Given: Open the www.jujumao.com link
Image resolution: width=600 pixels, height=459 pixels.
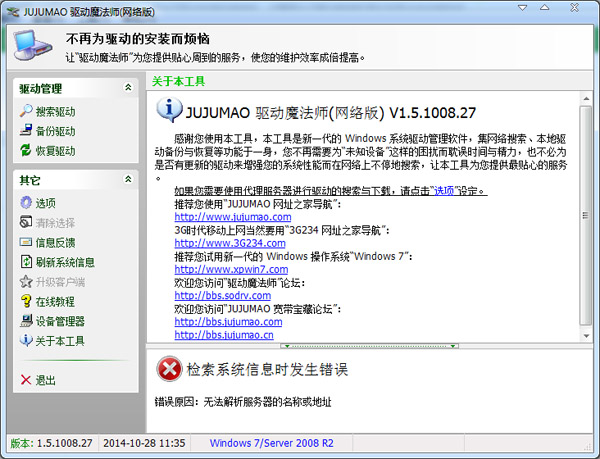Looking at the screenshot, I should (219, 216).
